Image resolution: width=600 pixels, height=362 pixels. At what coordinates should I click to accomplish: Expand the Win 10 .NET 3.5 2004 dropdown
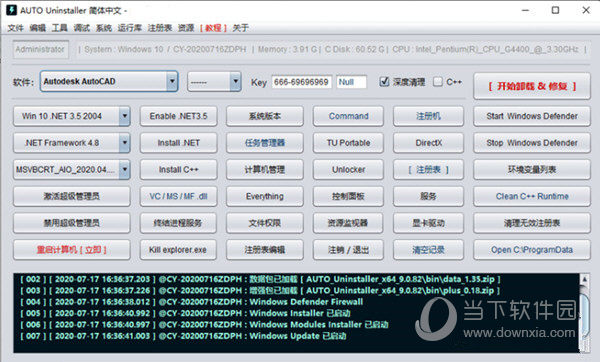[x=124, y=116]
